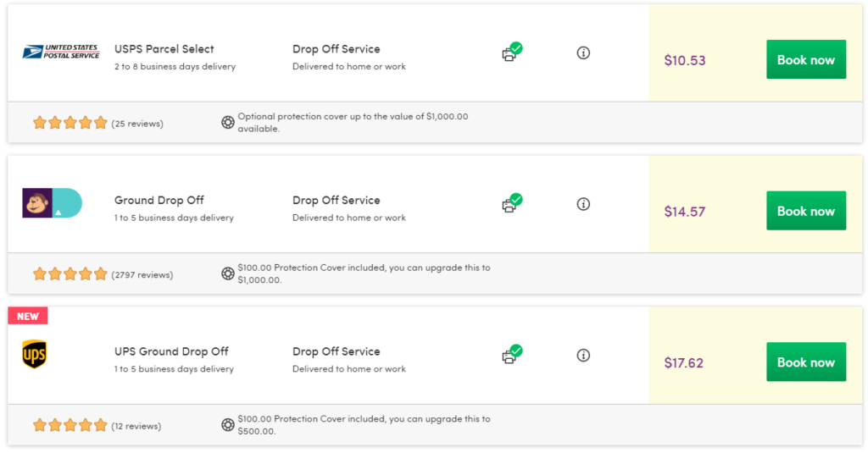Click the USPS logo icon
The image size is (868, 453).
(x=61, y=52)
